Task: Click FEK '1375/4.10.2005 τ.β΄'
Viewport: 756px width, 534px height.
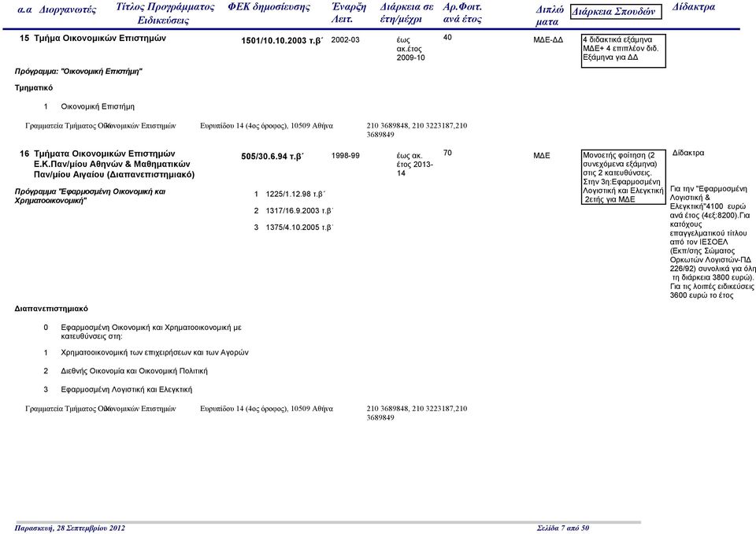Action: (294, 227)
